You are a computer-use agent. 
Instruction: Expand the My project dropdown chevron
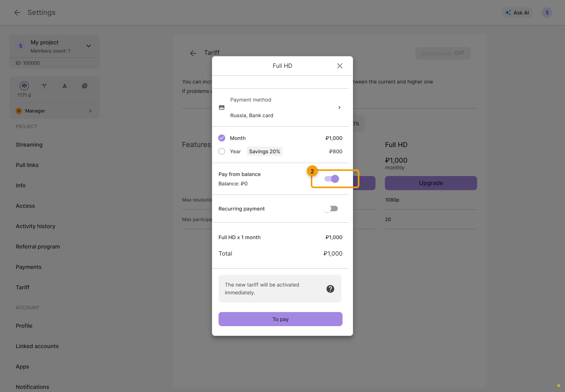click(x=89, y=46)
